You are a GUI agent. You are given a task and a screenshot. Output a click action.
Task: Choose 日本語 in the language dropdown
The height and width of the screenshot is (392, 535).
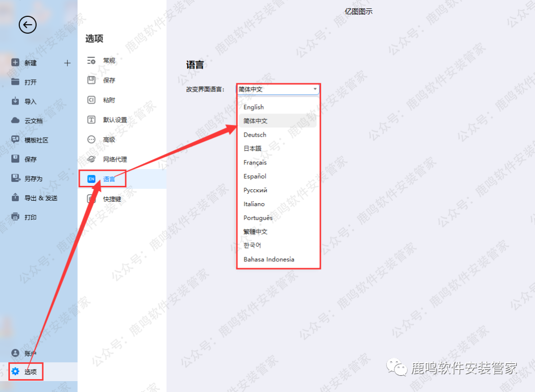tap(252, 149)
